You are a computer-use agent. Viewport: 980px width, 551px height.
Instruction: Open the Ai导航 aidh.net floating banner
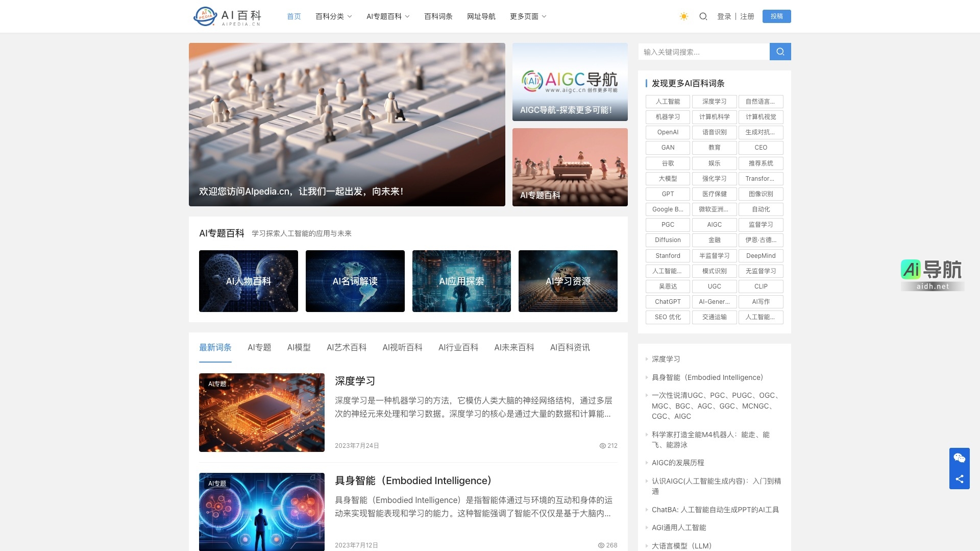coord(932,275)
